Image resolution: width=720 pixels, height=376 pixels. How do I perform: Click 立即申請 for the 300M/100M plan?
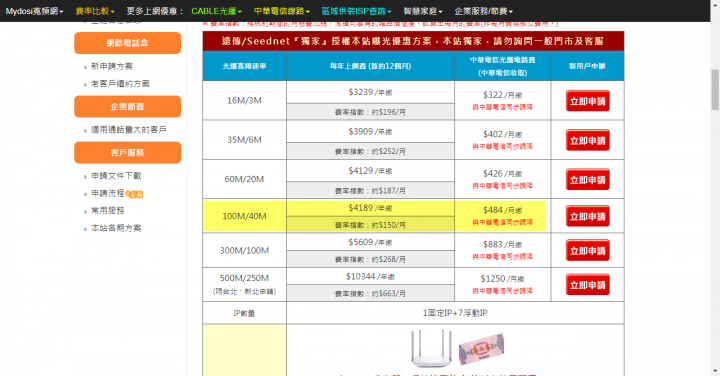pyautogui.click(x=587, y=251)
